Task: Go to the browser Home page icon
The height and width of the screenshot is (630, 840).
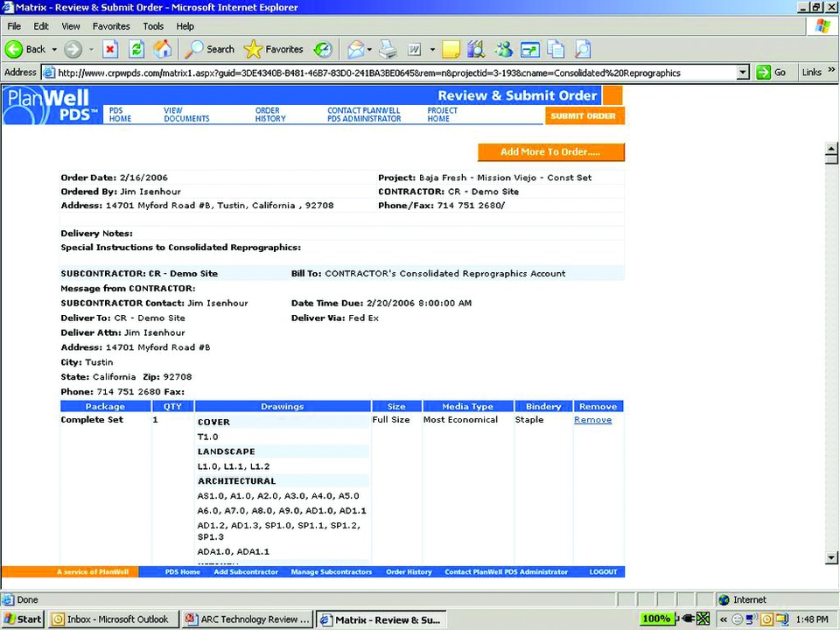Action: coord(163,49)
